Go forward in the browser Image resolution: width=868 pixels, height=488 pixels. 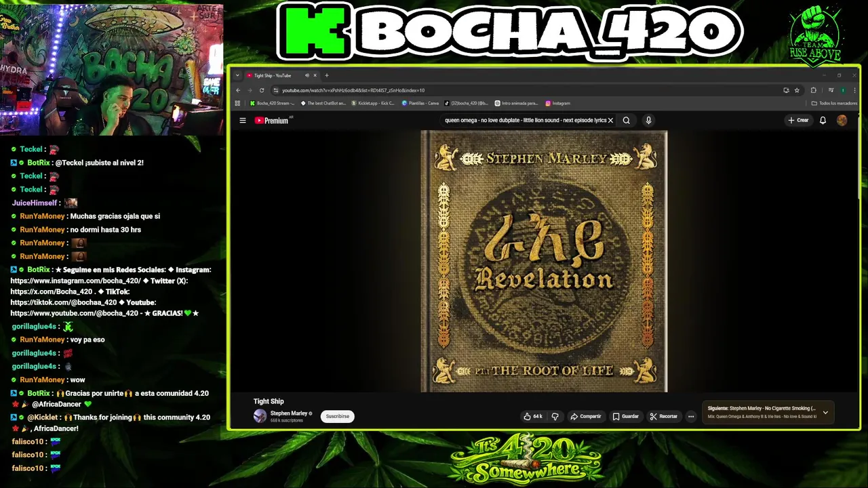250,90
